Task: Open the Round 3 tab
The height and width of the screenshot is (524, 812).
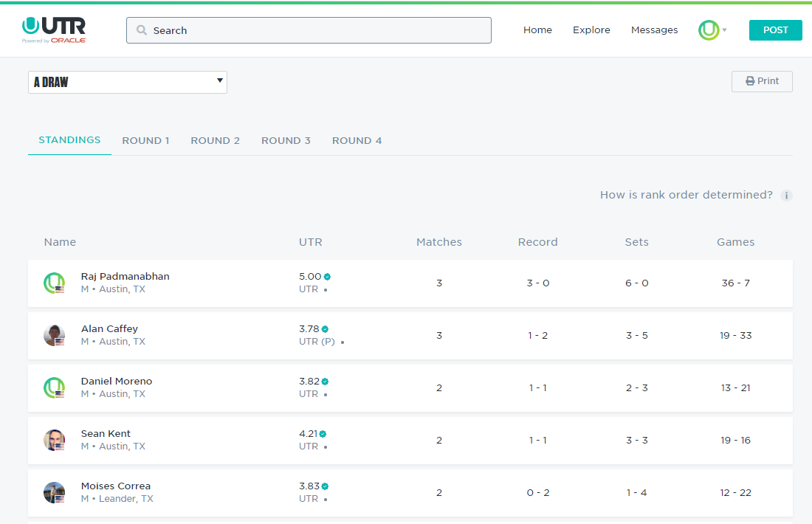Action: click(x=286, y=140)
